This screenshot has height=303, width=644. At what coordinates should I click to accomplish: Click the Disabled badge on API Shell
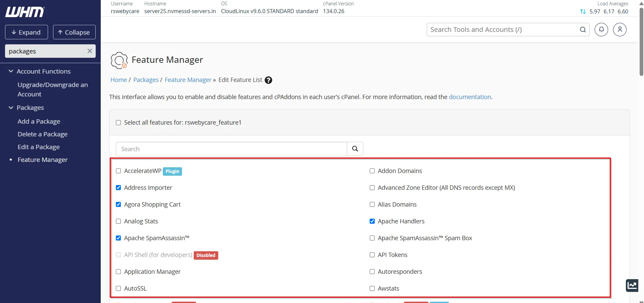coord(206,255)
